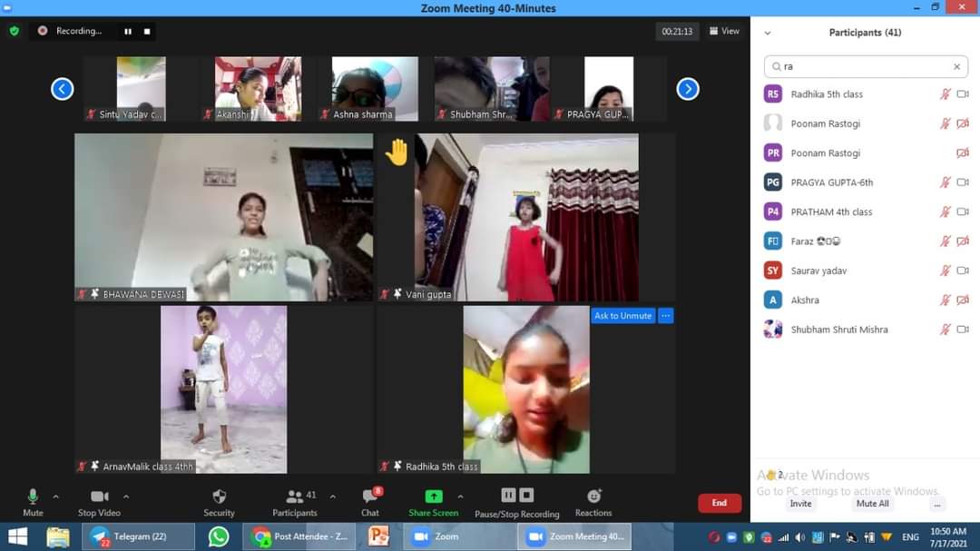Viewport: 980px width, 551px height.
Task: Open more options ellipsis beside Mute All
Action: coord(936,504)
